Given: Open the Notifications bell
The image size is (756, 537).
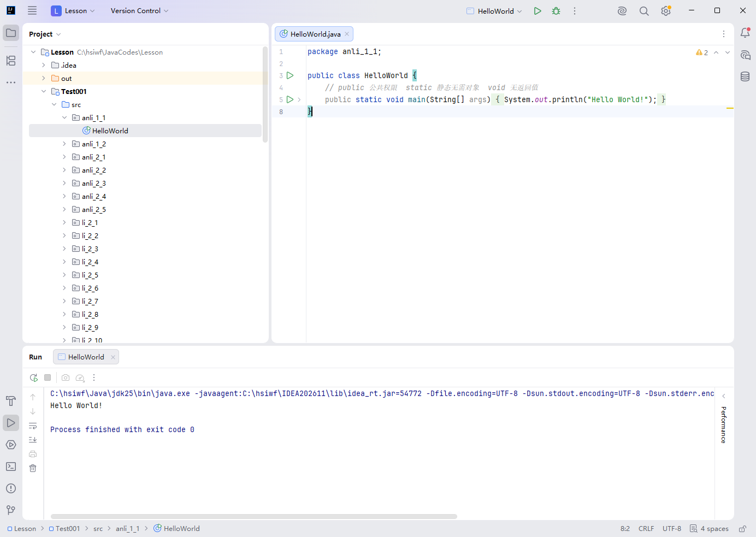Looking at the screenshot, I should (745, 33).
